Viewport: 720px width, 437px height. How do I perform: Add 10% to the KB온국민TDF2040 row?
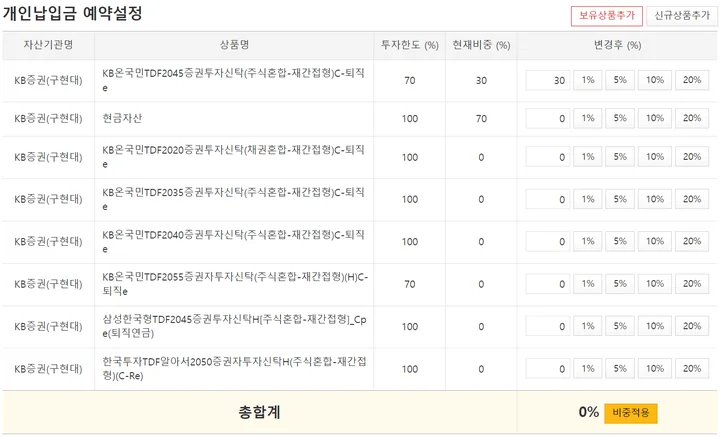coord(655,241)
